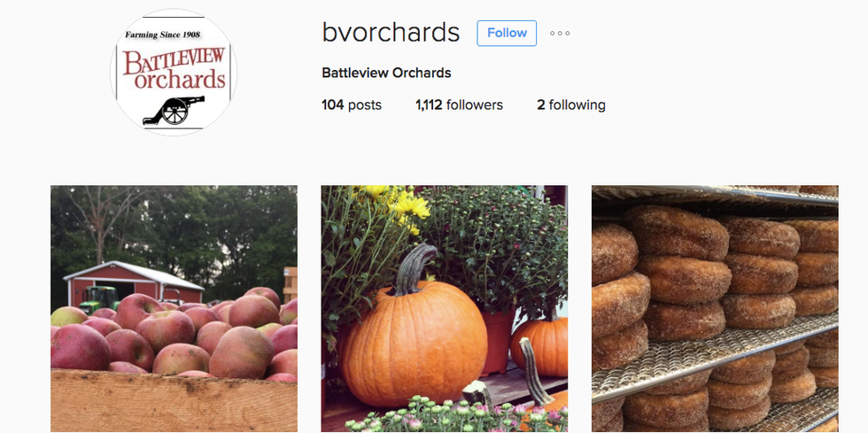868x433 pixels.
Task: Click the pink mum buds below pumpkin
Action: 453,415
